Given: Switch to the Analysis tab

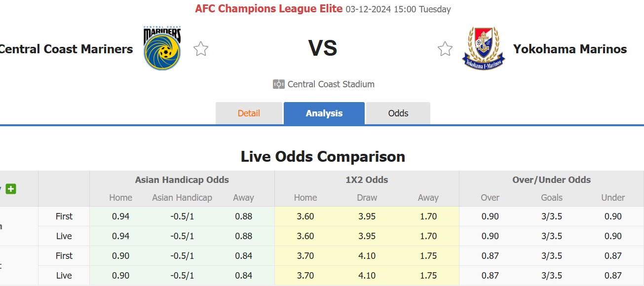Looking at the screenshot, I should click(x=324, y=113).
